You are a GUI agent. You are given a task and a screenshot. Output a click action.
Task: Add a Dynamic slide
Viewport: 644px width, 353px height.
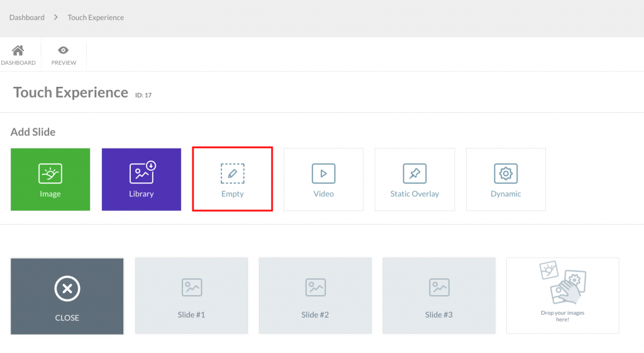[x=506, y=179]
